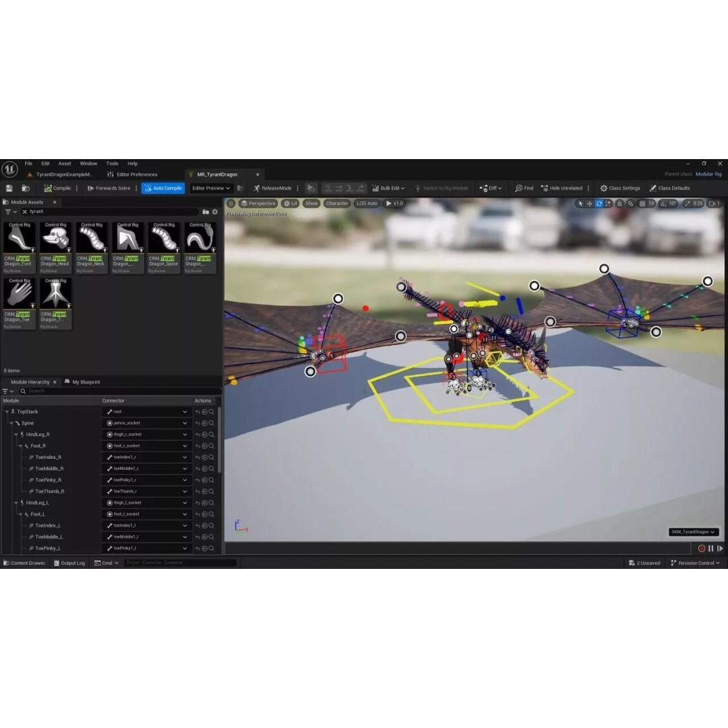728x728 pixels.
Task: Reset connector for the TopStack row
Action: (198, 412)
